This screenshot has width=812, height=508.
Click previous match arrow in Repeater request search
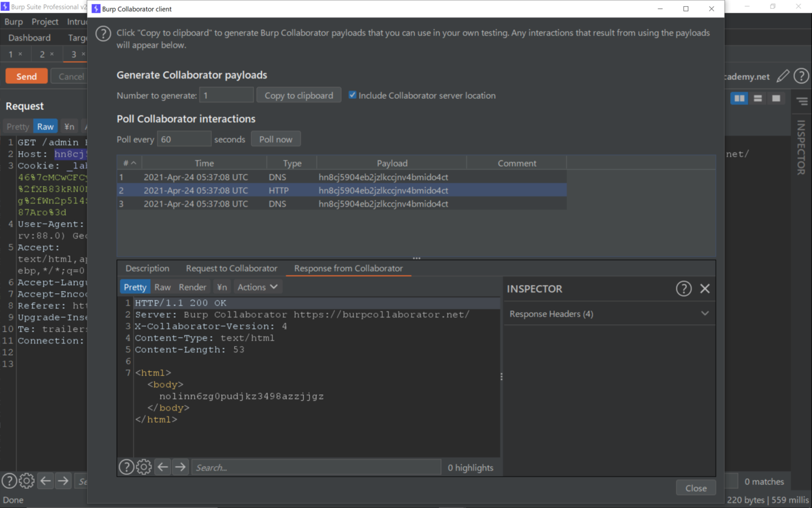click(45, 481)
